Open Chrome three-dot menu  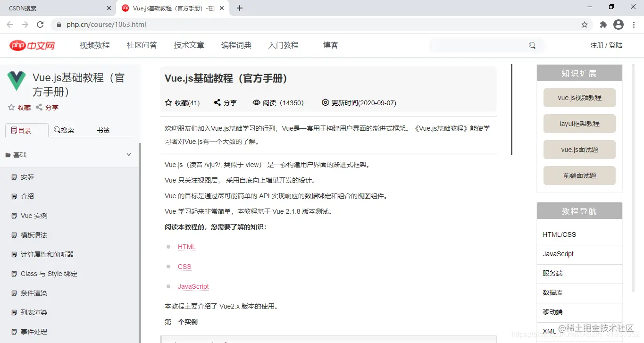click(633, 25)
